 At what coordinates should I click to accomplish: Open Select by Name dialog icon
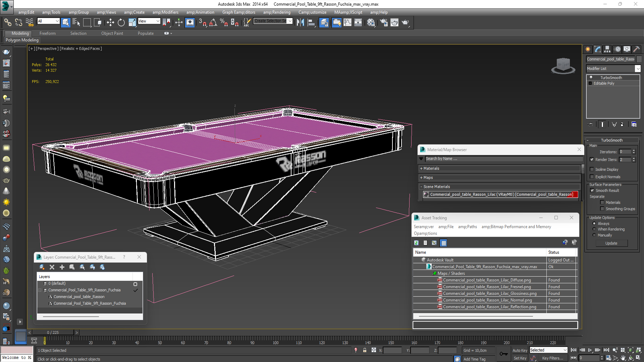(76, 22)
